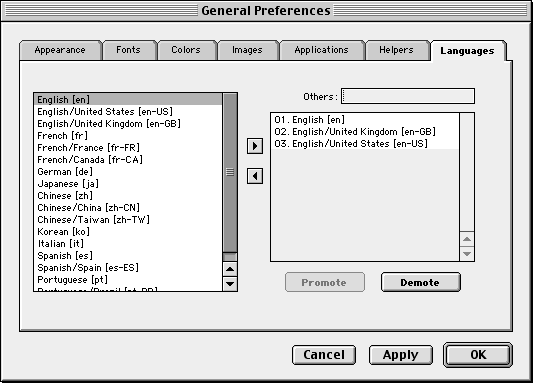This screenshot has height=383, width=533.
Task: Select French/Canada [fr-CA] language
Action: click(128, 159)
